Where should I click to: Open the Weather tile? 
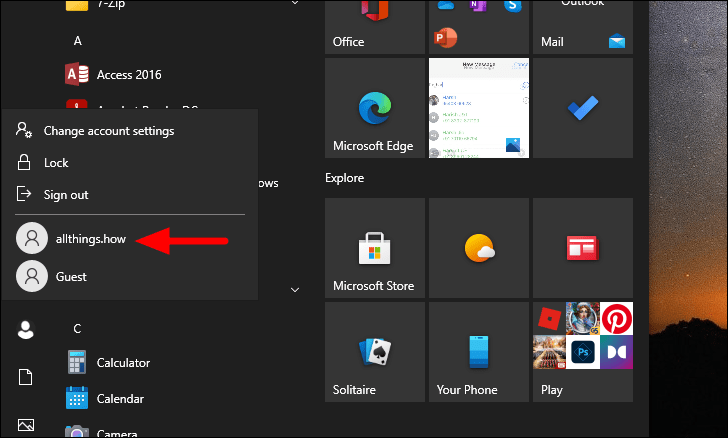click(479, 248)
